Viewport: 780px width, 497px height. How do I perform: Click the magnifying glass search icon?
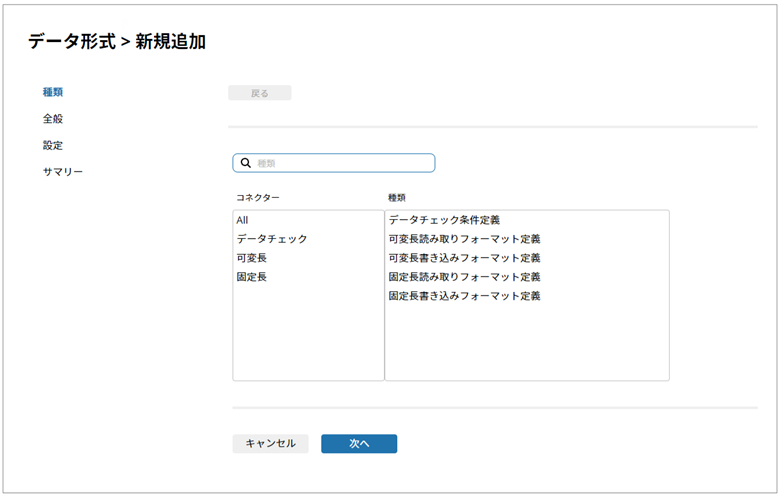[245, 163]
